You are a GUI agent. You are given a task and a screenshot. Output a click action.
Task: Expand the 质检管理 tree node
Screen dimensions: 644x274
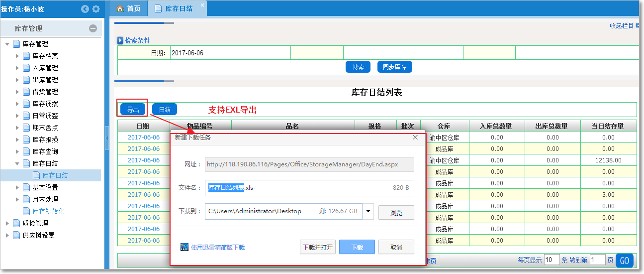tap(7, 223)
